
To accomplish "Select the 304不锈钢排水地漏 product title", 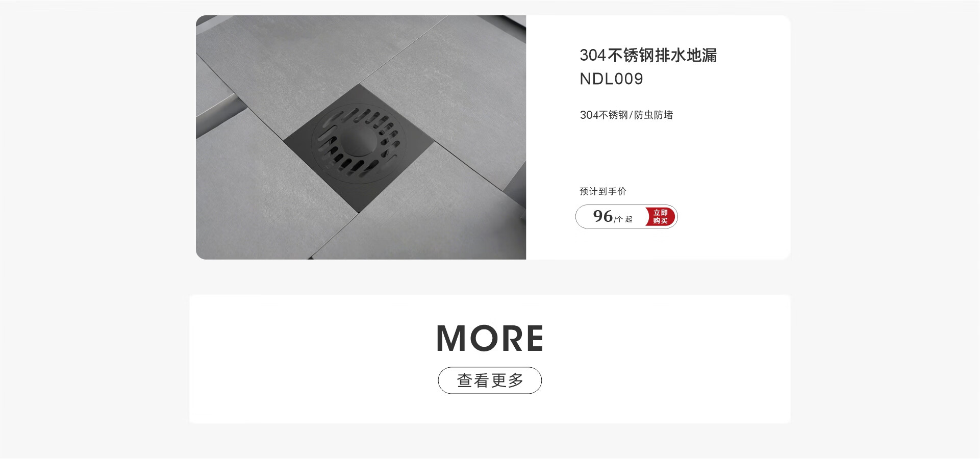I will click(x=648, y=55).
